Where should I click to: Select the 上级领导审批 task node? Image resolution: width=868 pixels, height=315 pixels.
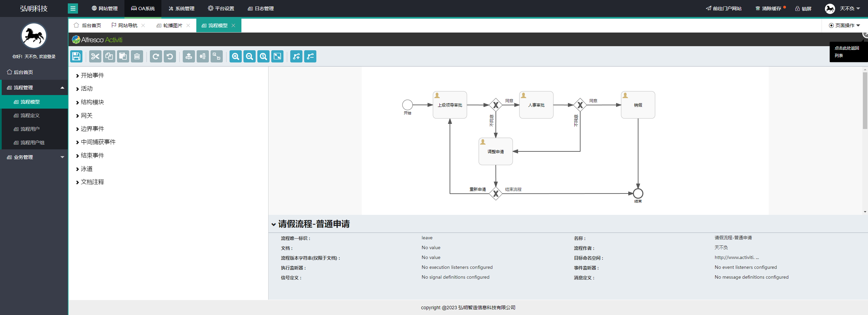(450, 105)
